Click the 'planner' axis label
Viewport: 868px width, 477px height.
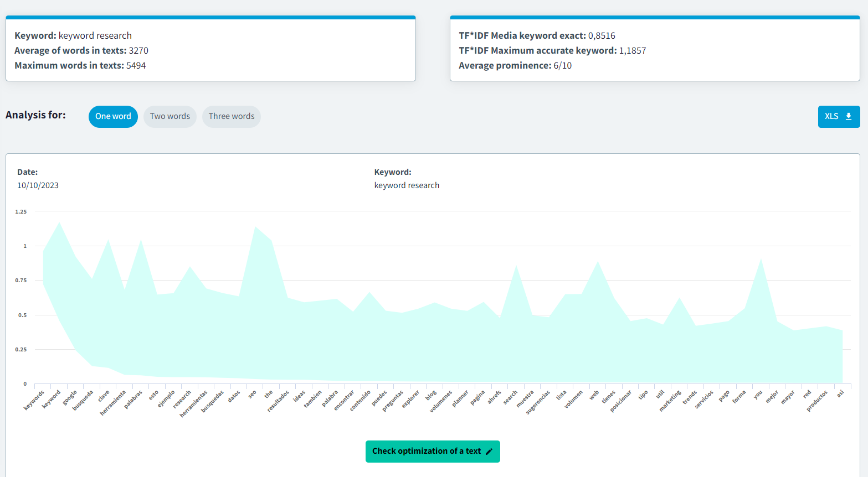pyautogui.click(x=460, y=398)
